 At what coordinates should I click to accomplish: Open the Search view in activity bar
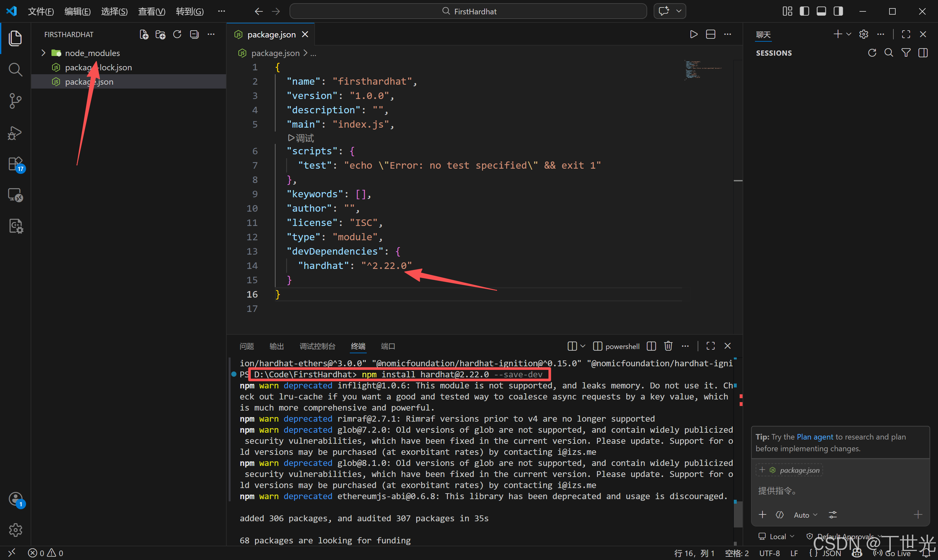tap(15, 69)
